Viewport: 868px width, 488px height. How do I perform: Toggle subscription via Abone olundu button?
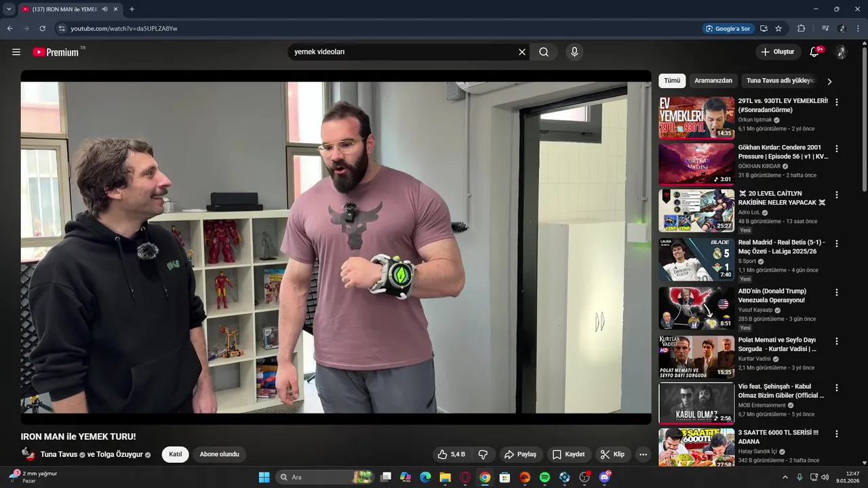point(219,454)
